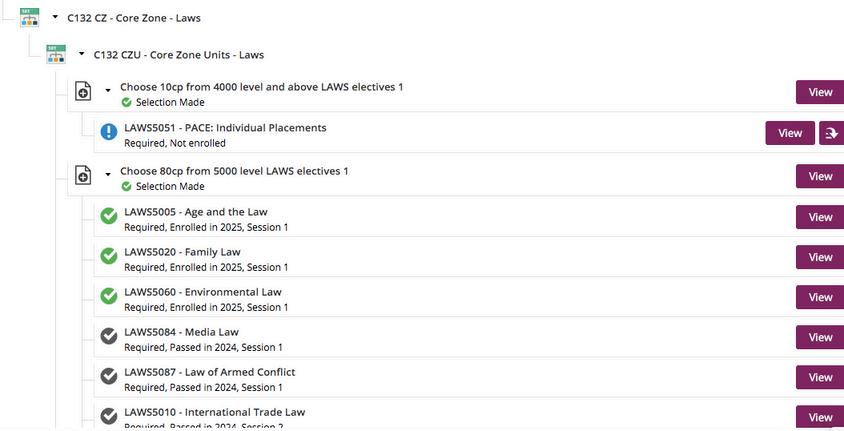The image size is (844, 431).
Task: Click the C132 CZ Core Zone structure icon
Action: 29,17
